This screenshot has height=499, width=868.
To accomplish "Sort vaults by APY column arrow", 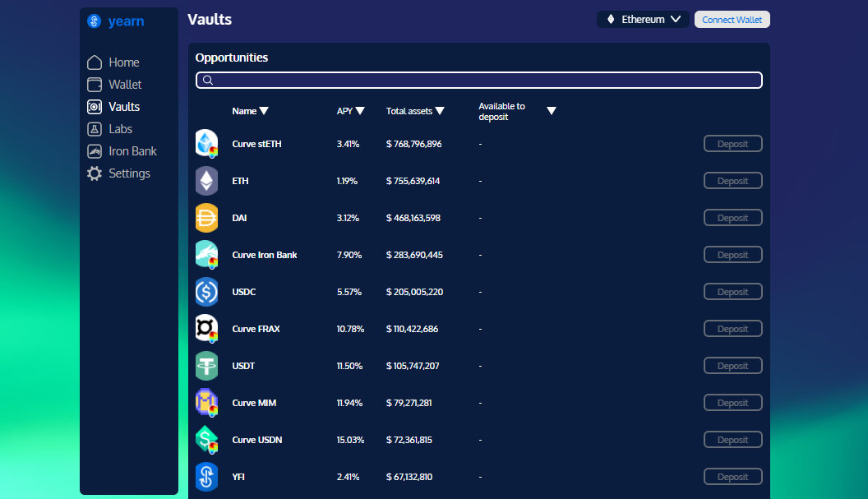I will coord(360,111).
